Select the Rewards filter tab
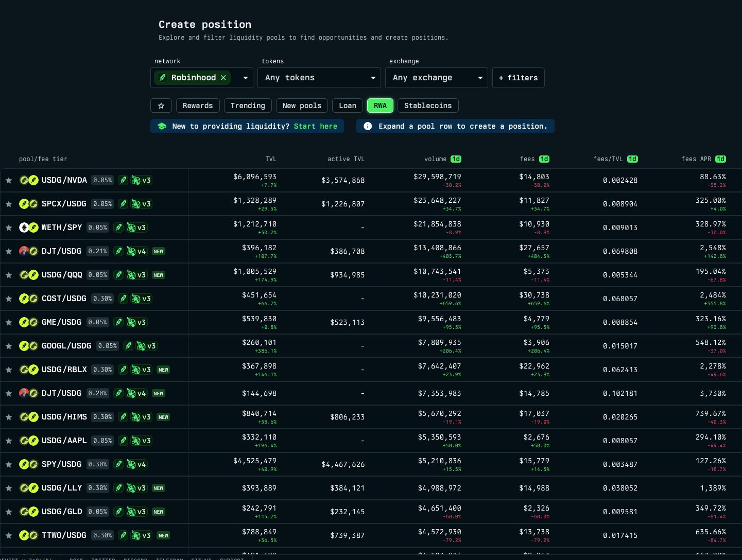Image resolution: width=742 pixels, height=560 pixels. (198, 106)
